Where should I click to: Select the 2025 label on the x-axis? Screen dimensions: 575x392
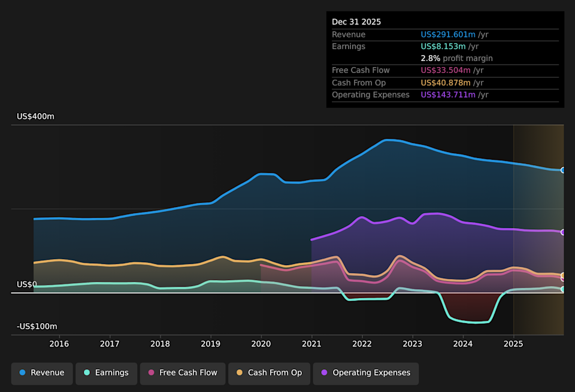(513, 344)
